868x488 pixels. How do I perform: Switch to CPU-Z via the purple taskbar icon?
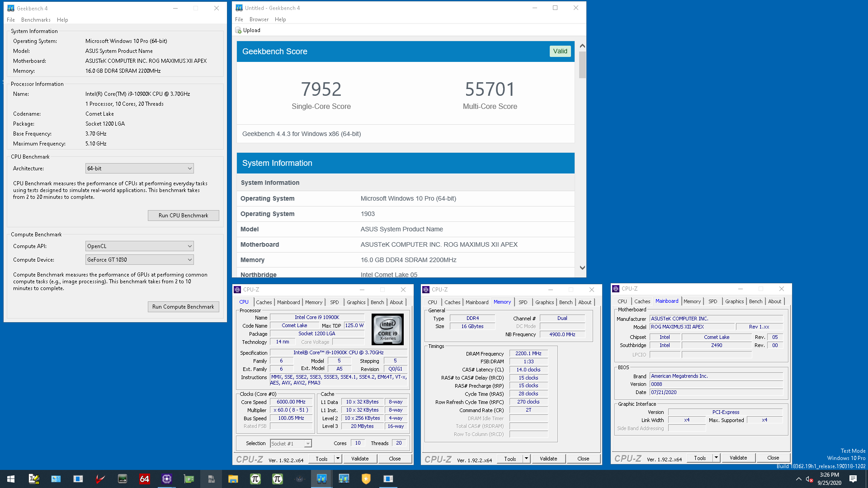point(166,479)
